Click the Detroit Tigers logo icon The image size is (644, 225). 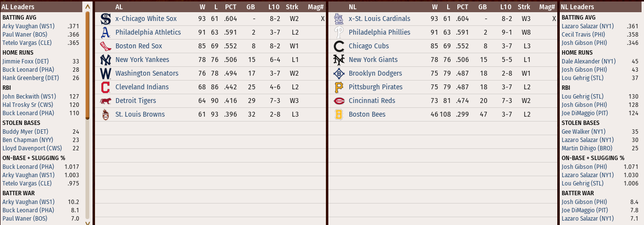click(105, 101)
